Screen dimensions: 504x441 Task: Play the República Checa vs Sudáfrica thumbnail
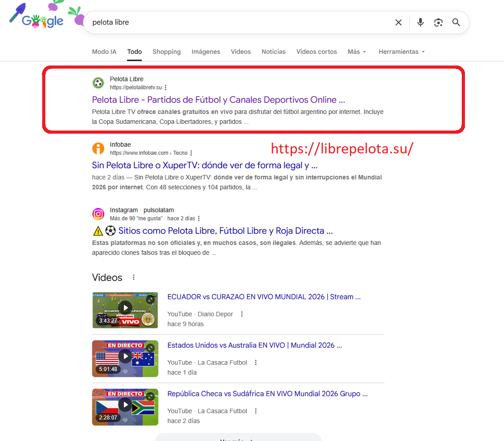(125, 407)
